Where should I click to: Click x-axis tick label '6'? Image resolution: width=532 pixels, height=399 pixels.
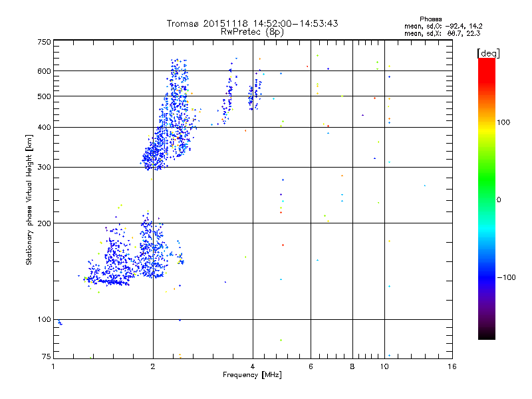pos(311,366)
